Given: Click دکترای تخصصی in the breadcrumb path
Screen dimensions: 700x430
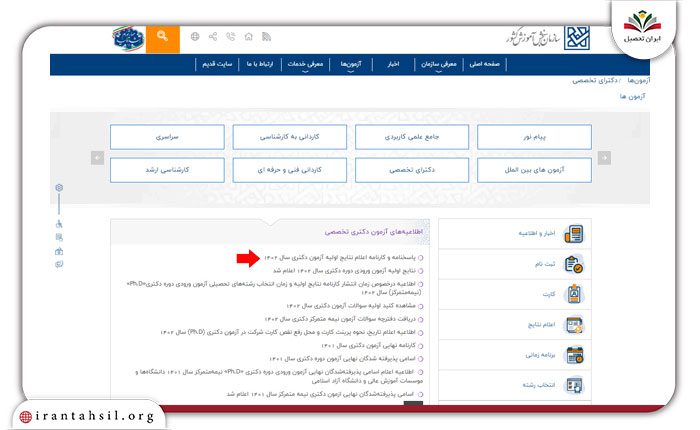Looking at the screenshot, I should [595, 80].
